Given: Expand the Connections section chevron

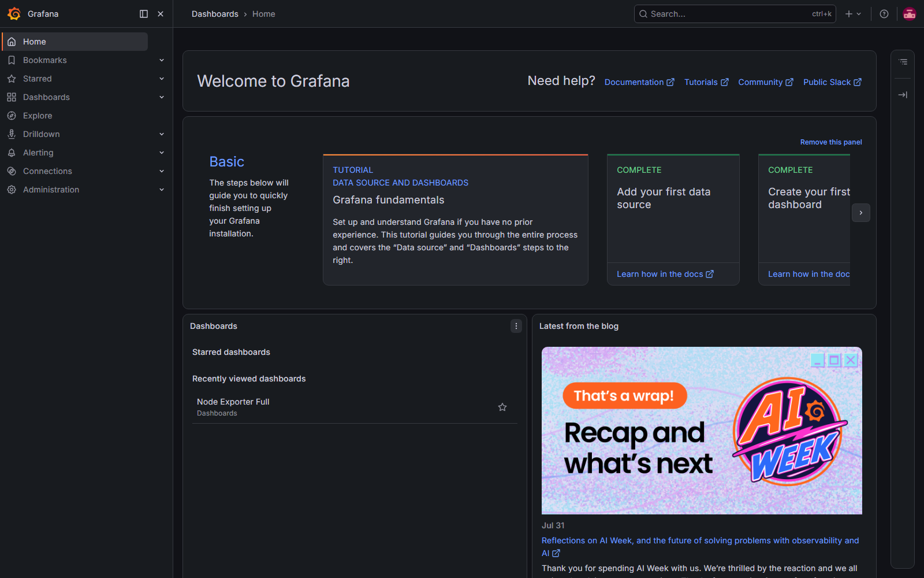Looking at the screenshot, I should tap(162, 171).
